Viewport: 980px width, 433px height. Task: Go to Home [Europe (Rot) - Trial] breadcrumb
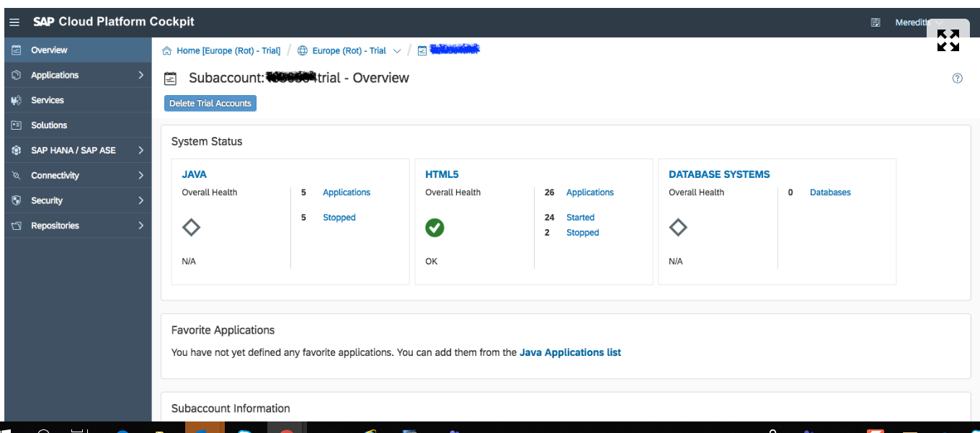pos(228,51)
